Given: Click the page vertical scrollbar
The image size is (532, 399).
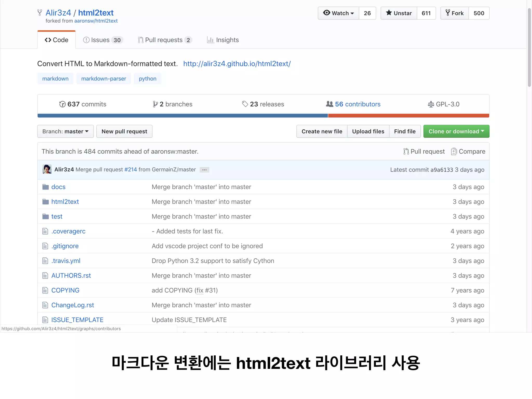Looking at the screenshot, I should (x=529, y=47).
